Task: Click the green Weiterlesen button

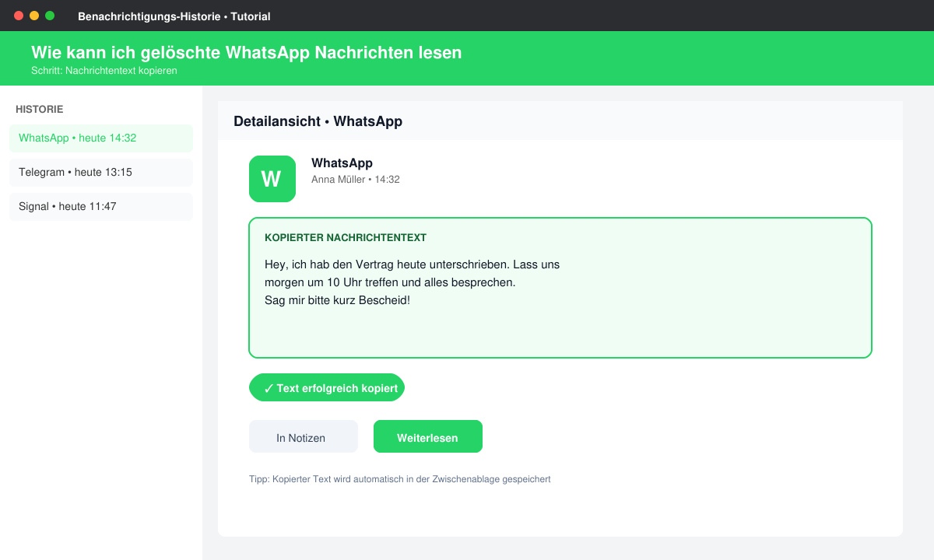Action: point(428,436)
